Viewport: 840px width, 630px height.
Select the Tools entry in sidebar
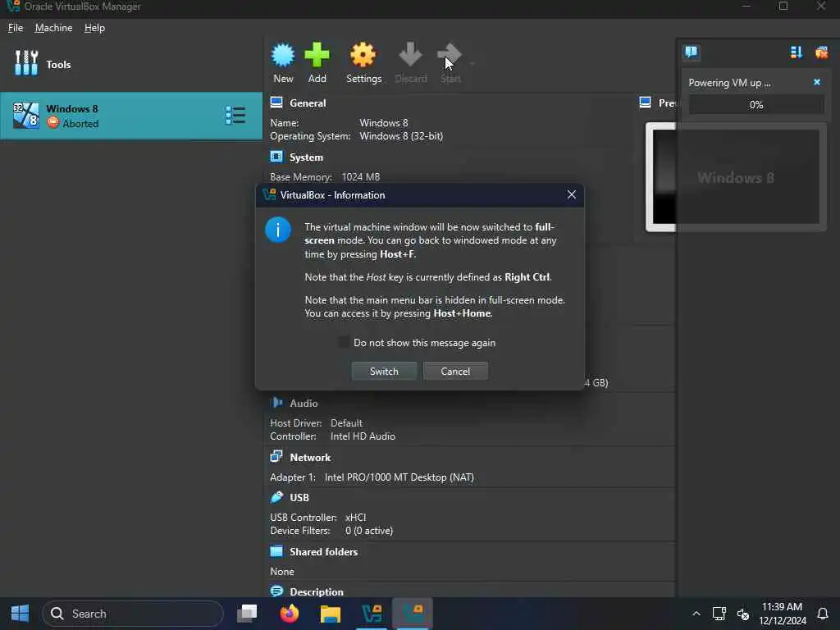[131, 64]
